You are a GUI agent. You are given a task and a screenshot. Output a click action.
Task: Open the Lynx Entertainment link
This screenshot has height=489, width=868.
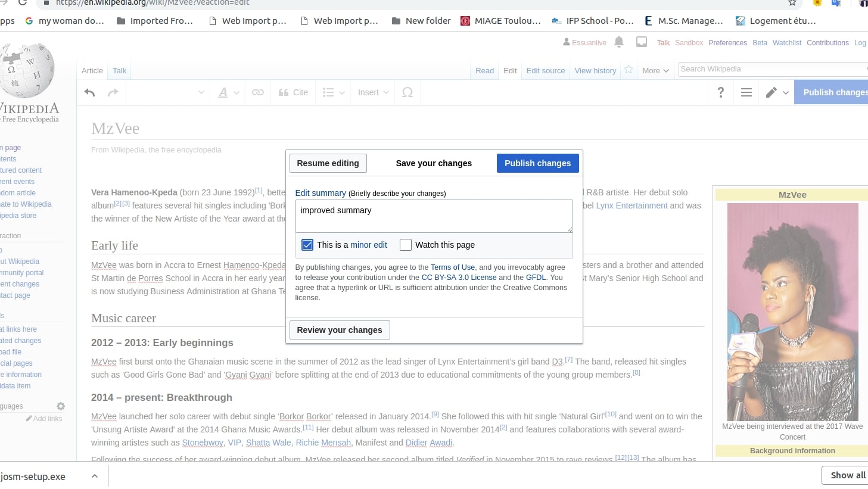point(632,205)
